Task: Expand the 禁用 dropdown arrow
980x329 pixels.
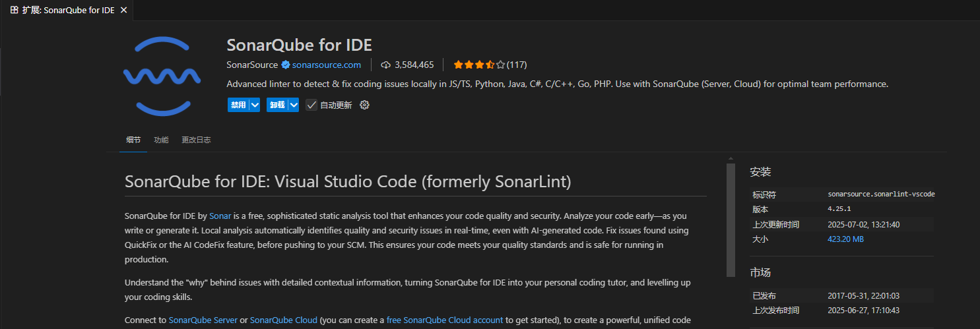Action: click(255, 105)
